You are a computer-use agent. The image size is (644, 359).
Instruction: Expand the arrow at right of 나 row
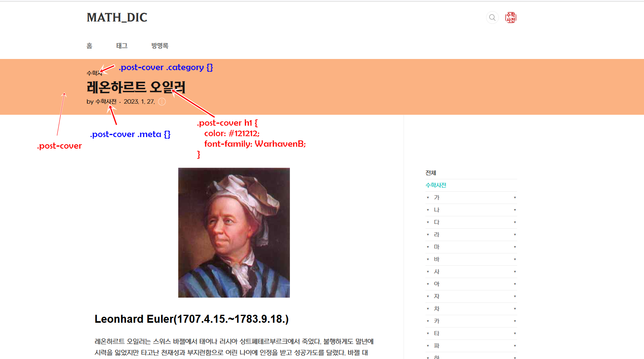[515, 210]
